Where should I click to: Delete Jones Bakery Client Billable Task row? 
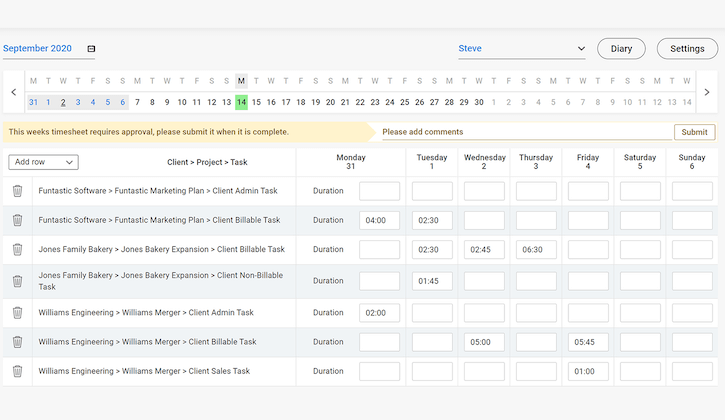click(x=17, y=249)
